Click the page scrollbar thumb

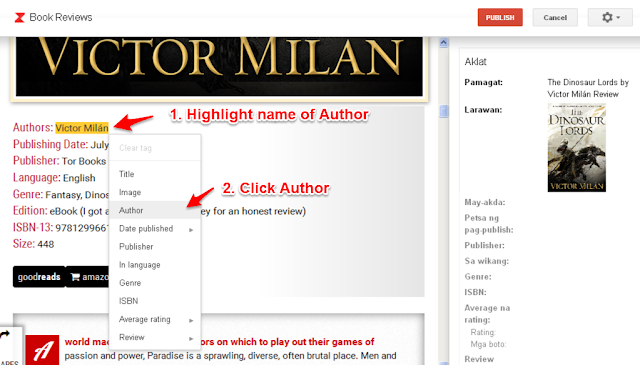pyautogui.click(x=444, y=111)
